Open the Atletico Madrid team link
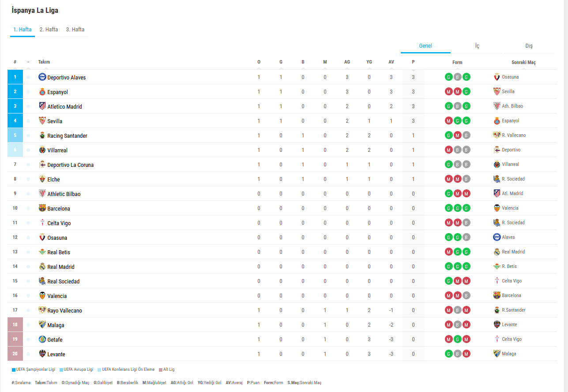The height and width of the screenshot is (392, 568). click(x=65, y=106)
